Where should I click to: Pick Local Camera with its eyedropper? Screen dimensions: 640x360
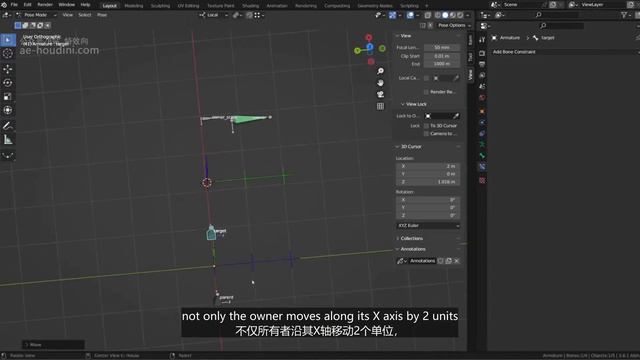click(456, 78)
